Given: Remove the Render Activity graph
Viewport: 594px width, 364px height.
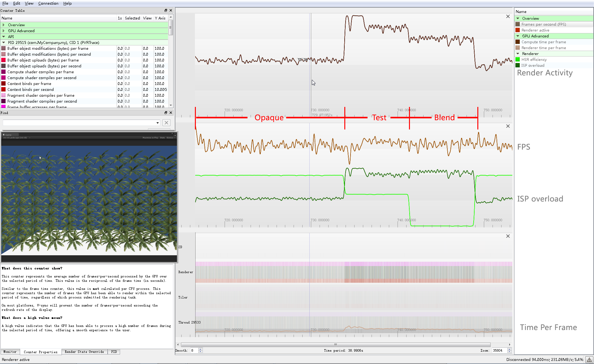Looking at the screenshot, I should click(508, 16).
